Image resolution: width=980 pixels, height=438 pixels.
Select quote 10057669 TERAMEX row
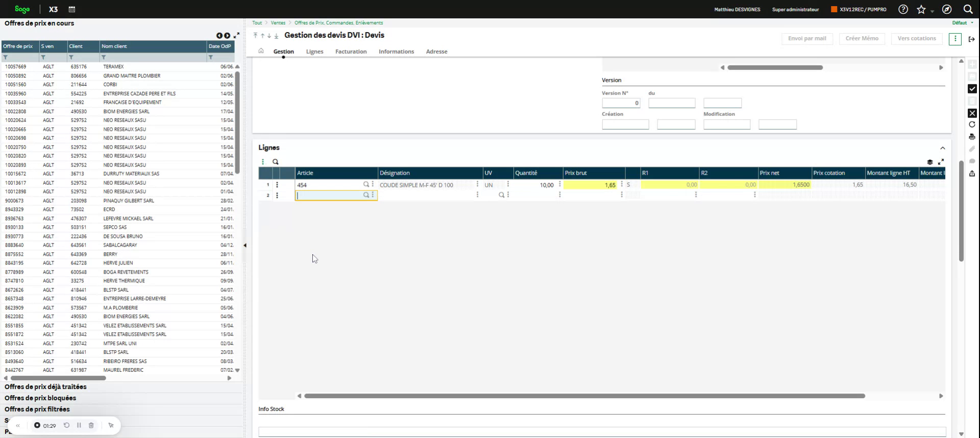(x=118, y=67)
